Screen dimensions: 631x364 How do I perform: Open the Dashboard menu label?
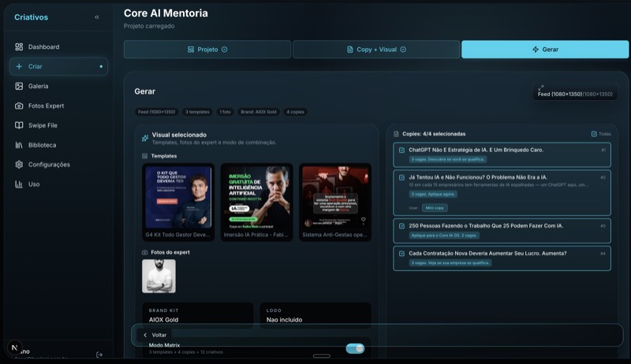click(x=44, y=46)
